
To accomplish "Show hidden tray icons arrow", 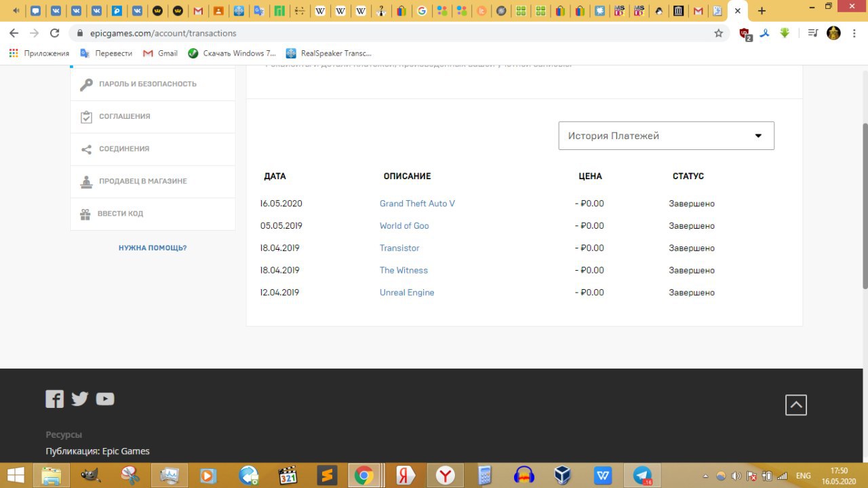I will coord(706,476).
